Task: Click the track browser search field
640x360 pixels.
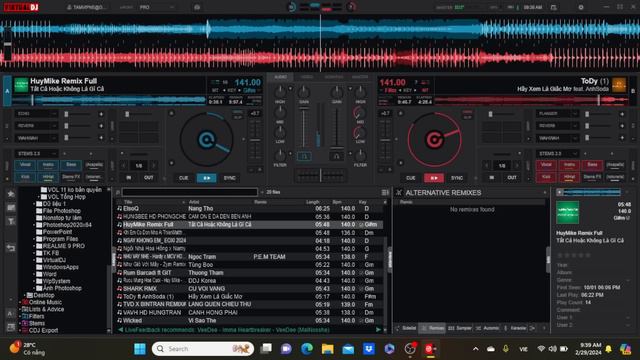Action: 190,192
